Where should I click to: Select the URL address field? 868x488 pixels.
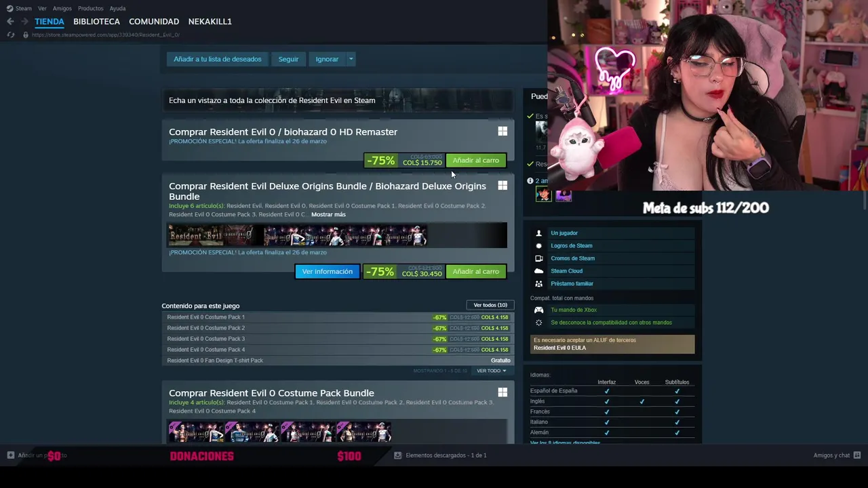tap(105, 35)
